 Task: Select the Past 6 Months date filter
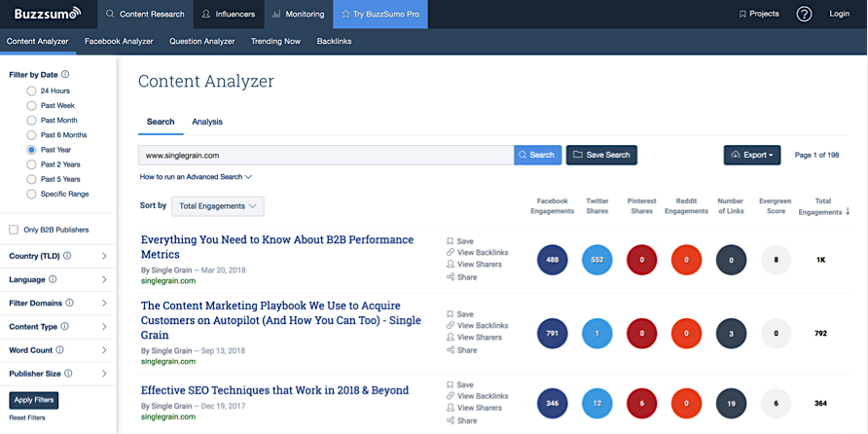(x=31, y=135)
